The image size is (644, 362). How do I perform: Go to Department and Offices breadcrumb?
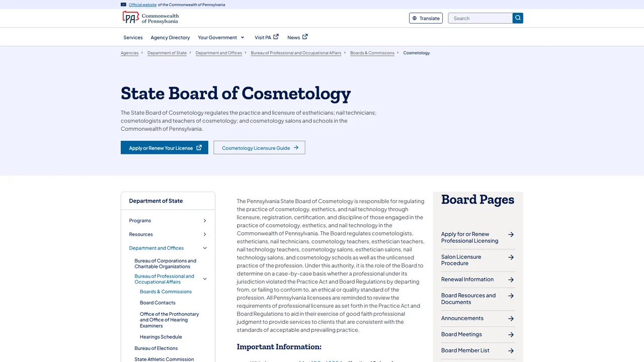click(x=219, y=53)
